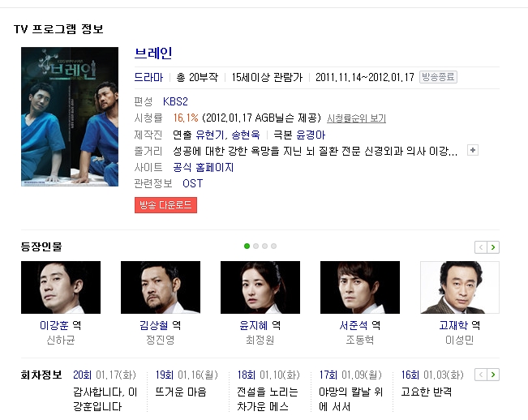Open 이강훈 역 character thumbnail
The image size is (528, 420).
click(x=61, y=287)
